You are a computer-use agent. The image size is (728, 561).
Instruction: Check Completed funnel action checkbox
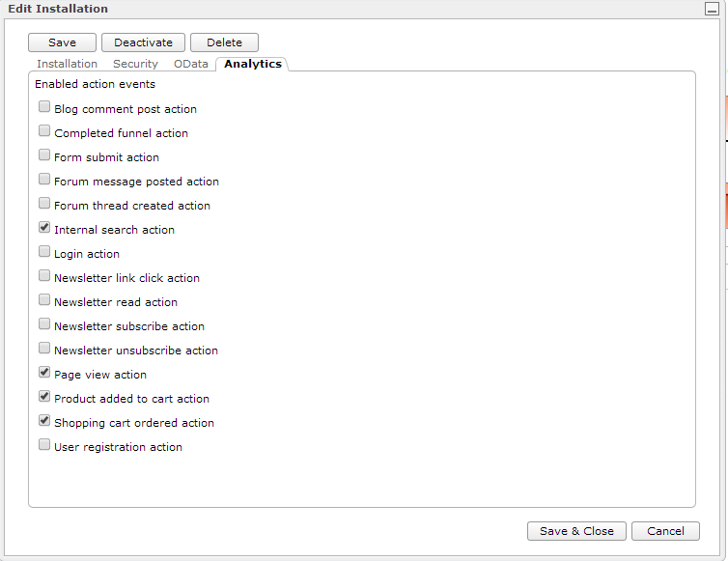pos(44,131)
